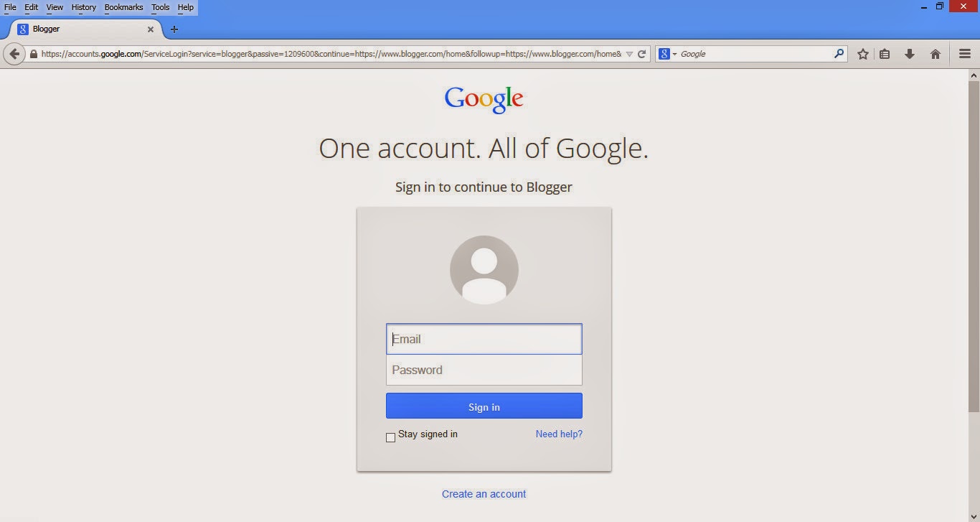Go to the home page icon

pyautogui.click(x=936, y=54)
